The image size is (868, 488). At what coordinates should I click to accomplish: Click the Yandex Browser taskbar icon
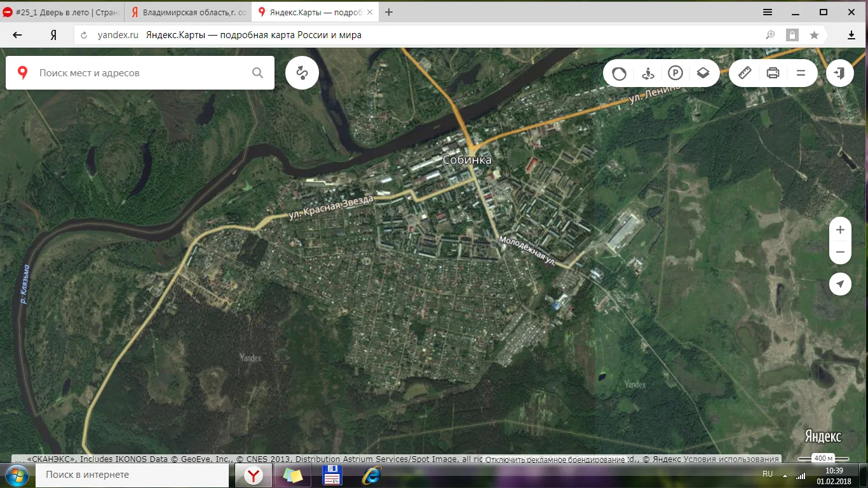(254, 475)
